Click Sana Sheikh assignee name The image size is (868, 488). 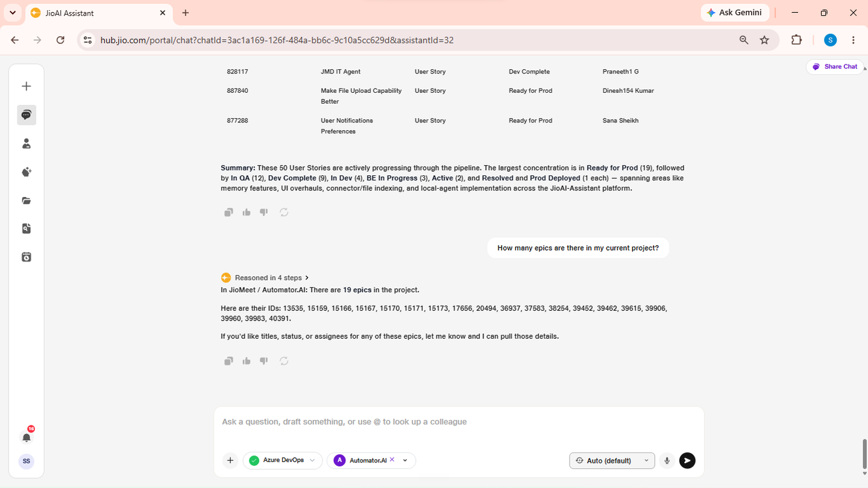(620, 120)
